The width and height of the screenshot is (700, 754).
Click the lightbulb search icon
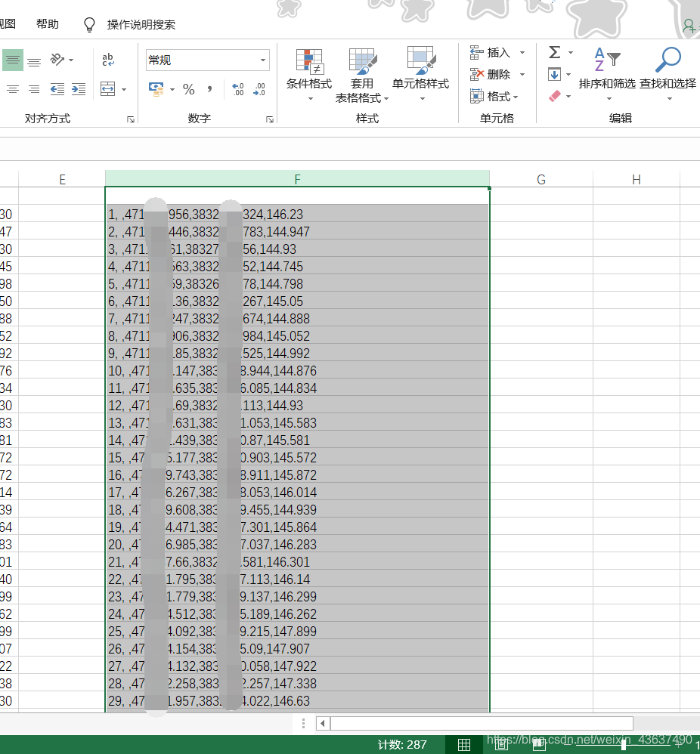click(89, 24)
